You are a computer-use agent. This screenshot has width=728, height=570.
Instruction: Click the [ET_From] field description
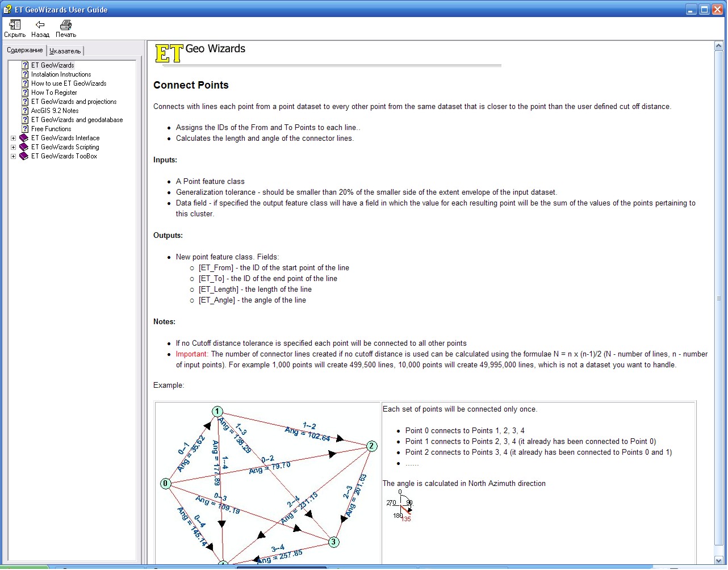point(274,268)
